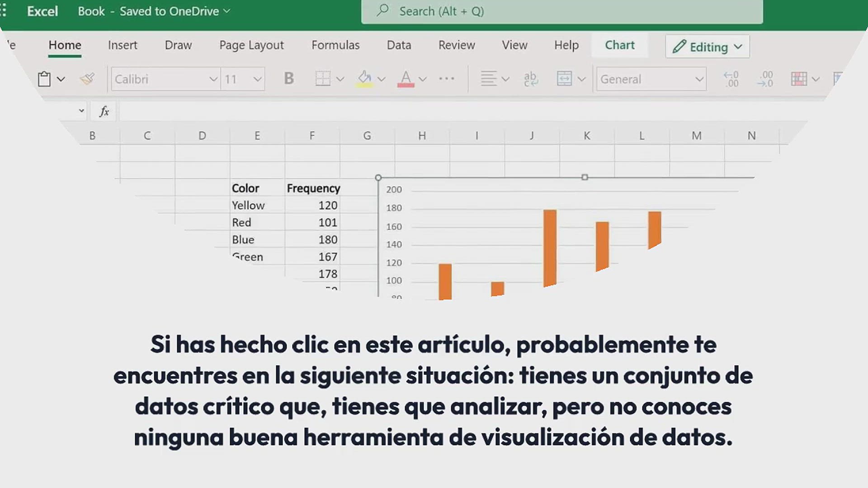Click the text alignment icon

click(x=489, y=79)
